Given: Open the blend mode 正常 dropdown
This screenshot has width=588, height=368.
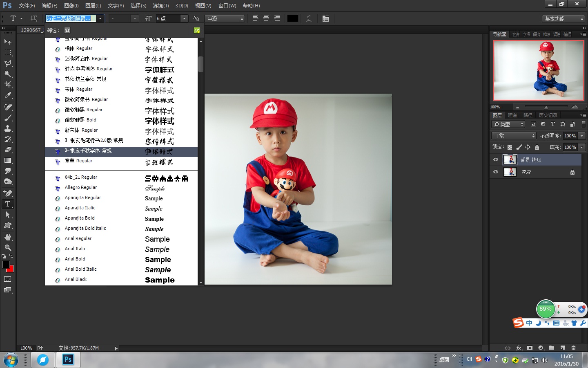Looking at the screenshot, I should point(514,136).
